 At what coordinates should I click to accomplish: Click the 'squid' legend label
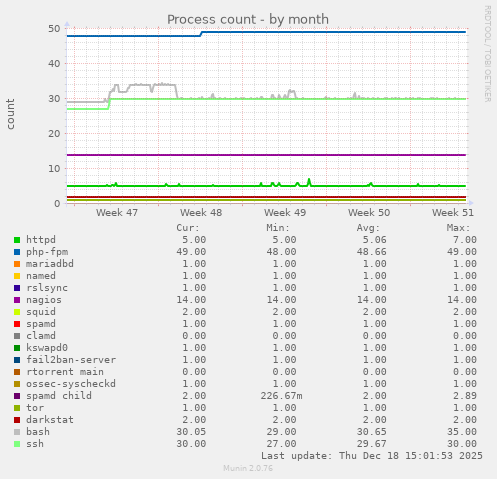pos(41,312)
